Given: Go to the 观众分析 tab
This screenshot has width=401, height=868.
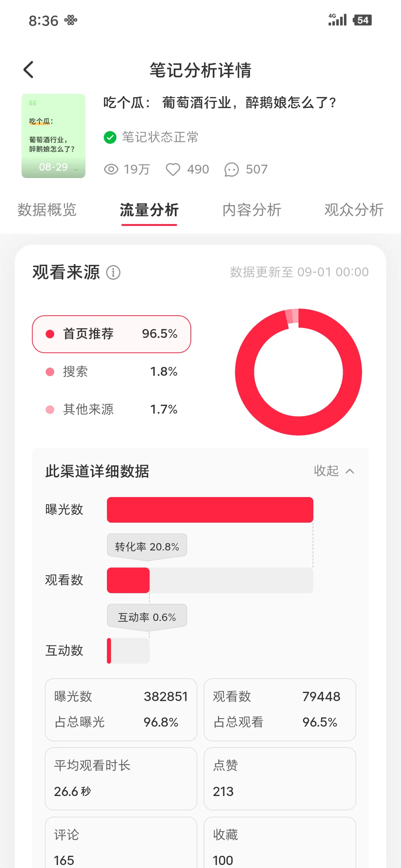Looking at the screenshot, I should [354, 210].
